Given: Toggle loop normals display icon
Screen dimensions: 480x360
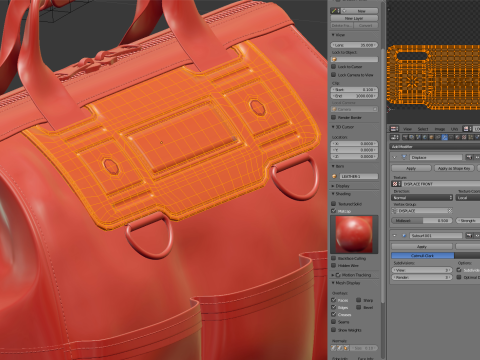Looking at the screenshot, I should 340,348.
